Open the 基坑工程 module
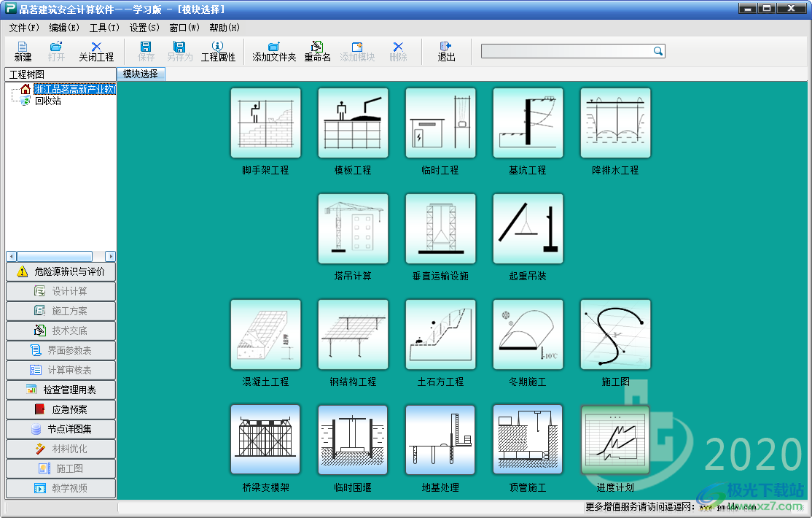 coord(528,123)
